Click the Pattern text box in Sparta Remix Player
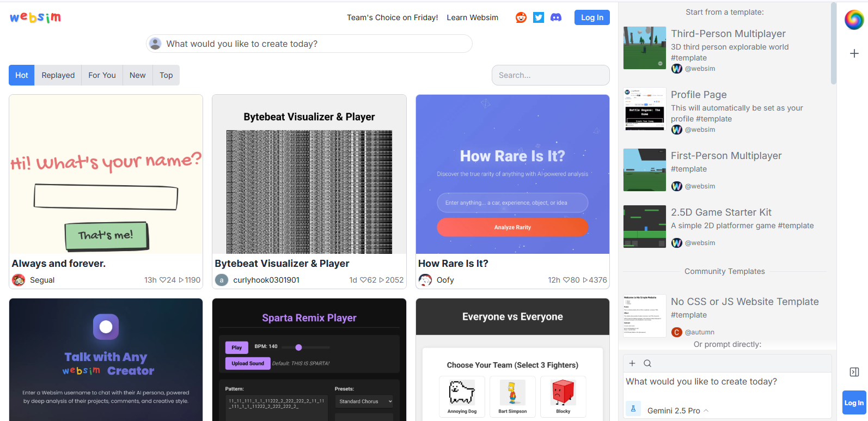Viewport: 868px width, 421px height. [277, 407]
